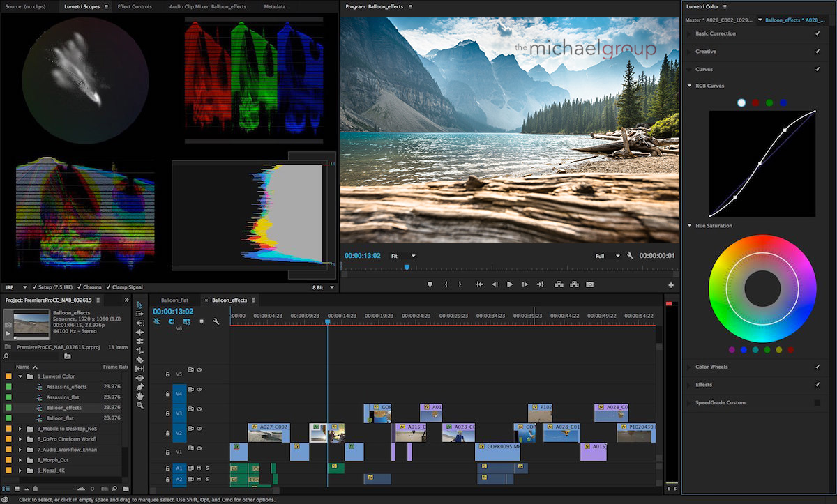Switch to the Effect Controls tab
Viewport: 837px width, 504px height.
135,6
